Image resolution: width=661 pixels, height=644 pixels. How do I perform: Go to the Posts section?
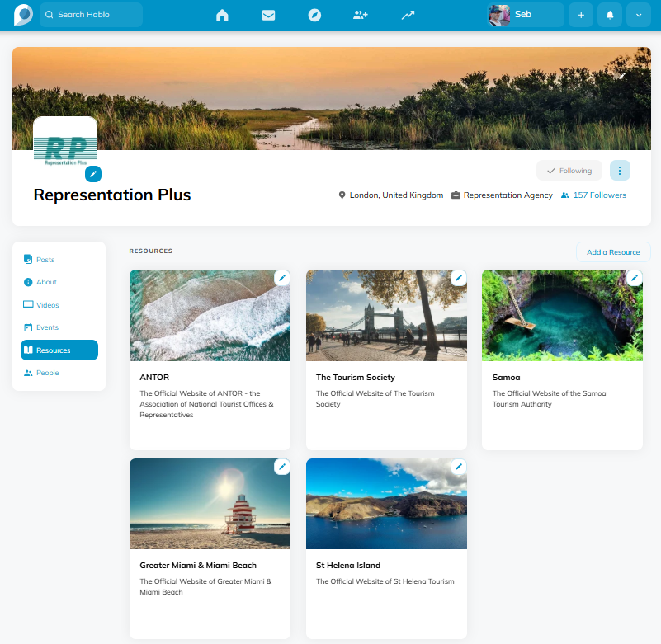[59, 260]
